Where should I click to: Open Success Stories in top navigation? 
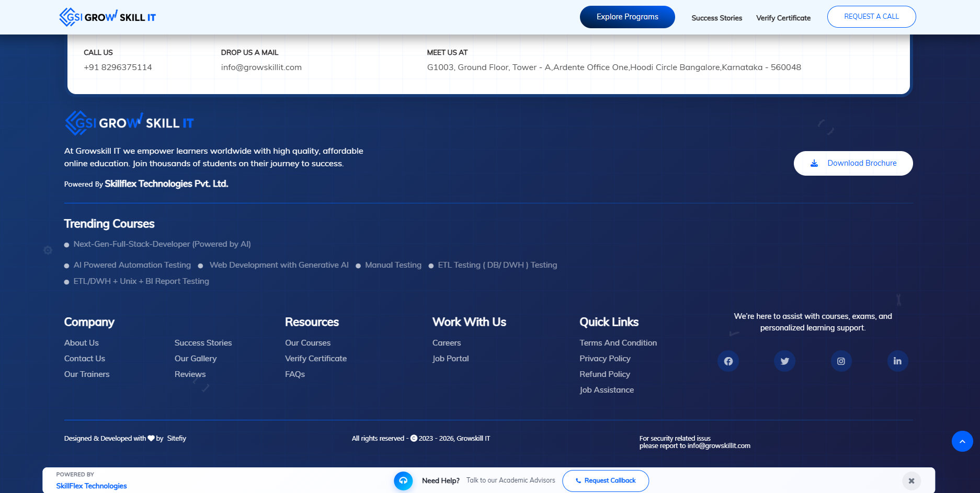716,18
